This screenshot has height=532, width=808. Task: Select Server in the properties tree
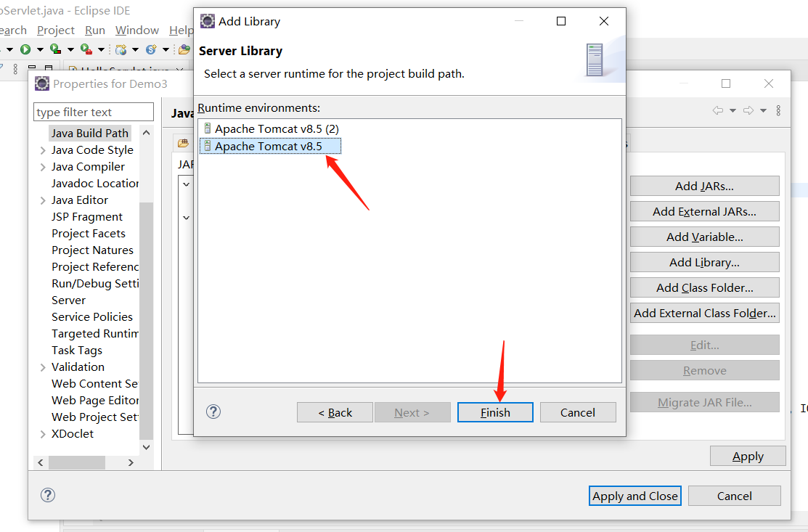[68, 300]
